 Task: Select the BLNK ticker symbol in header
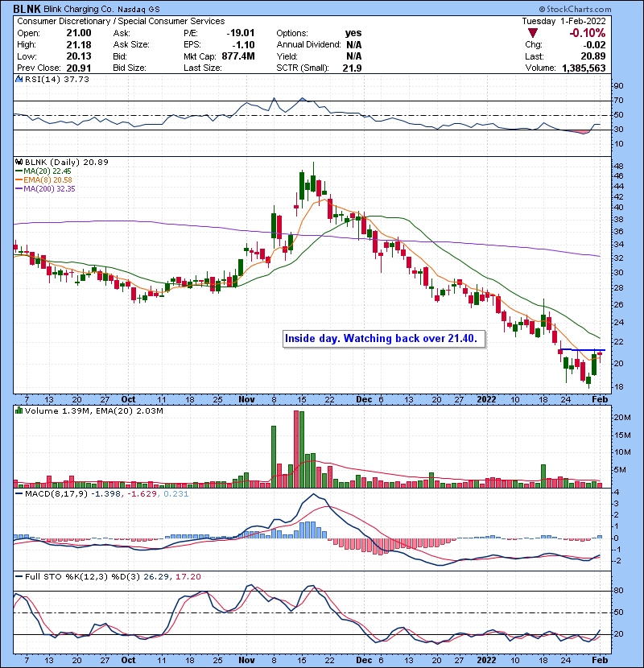click(x=27, y=9)
